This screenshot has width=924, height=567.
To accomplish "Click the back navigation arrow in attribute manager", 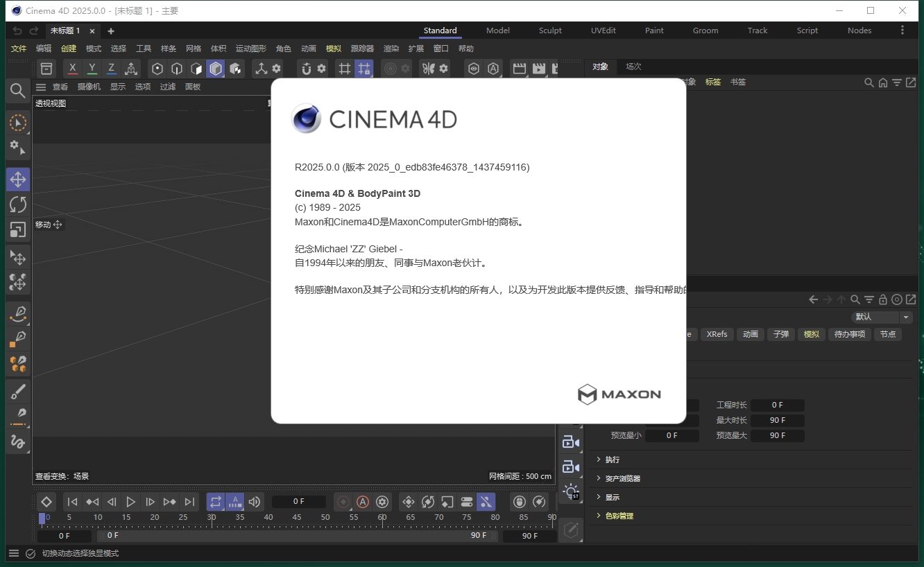I will pos(813,299).
